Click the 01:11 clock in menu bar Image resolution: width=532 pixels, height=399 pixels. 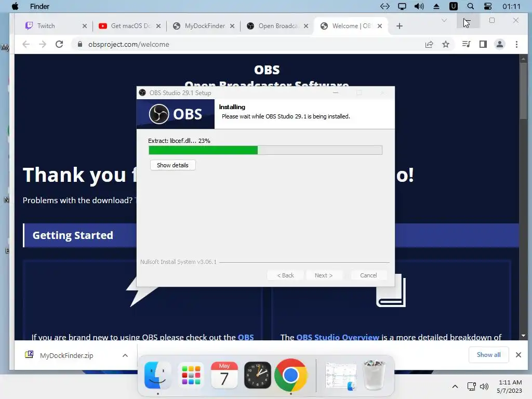coord(511,6)
